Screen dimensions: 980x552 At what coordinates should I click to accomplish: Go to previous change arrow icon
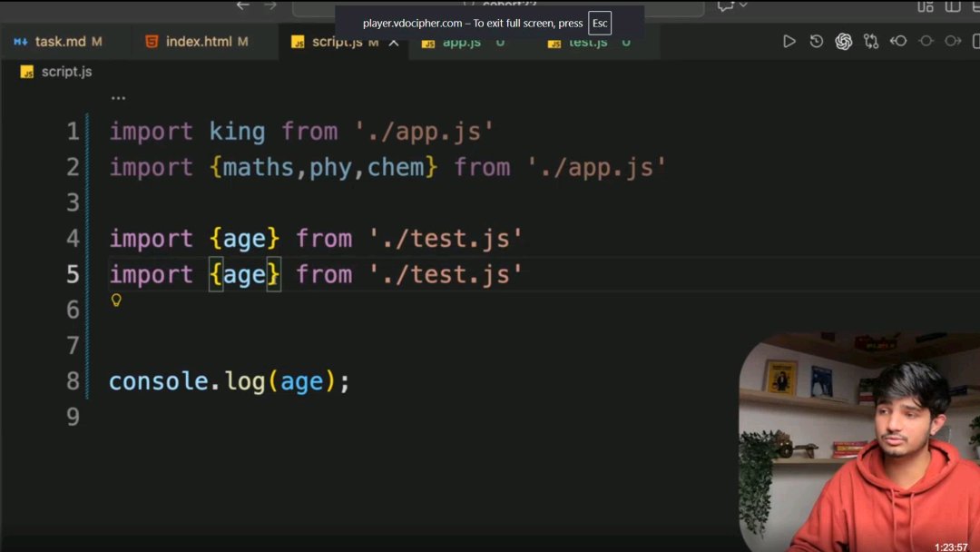898,41
